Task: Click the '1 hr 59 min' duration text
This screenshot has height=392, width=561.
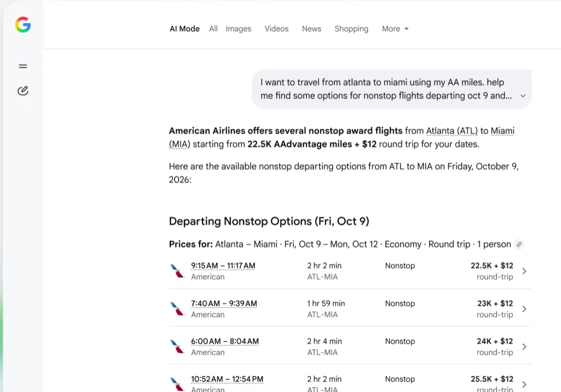Action: 326,303
